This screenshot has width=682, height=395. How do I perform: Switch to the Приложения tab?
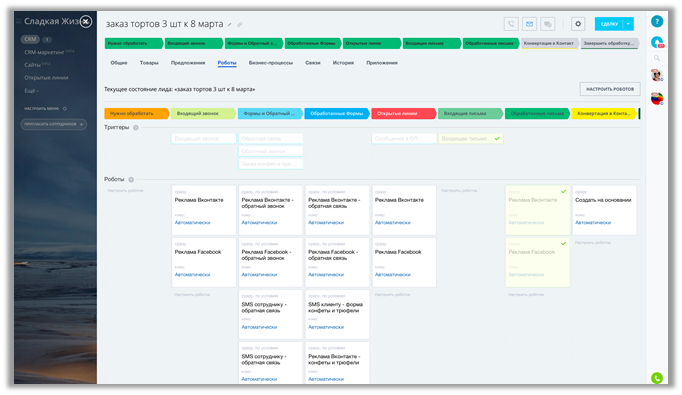[382, 63]
